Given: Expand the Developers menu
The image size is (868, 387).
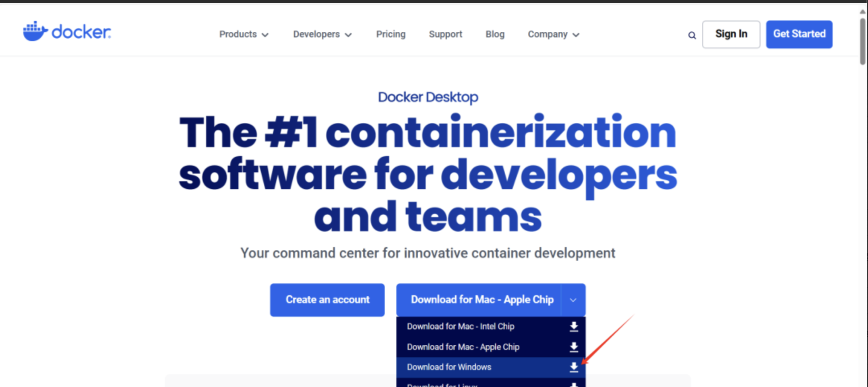Looking at the screenshot, I should pos(322,35).
